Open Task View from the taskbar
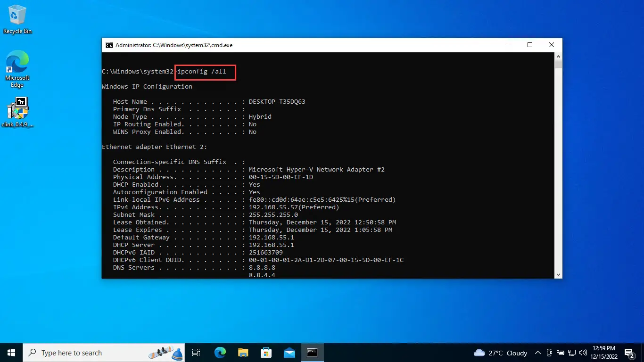The height and width of the screenshot is (362, 644). (x=197, y=353)
